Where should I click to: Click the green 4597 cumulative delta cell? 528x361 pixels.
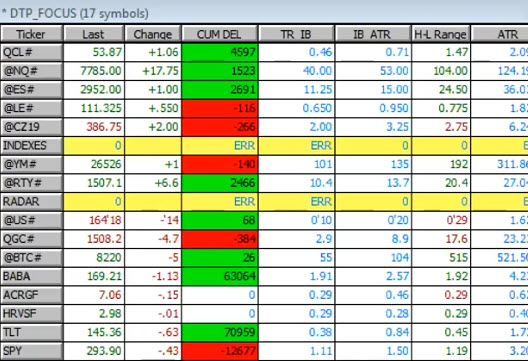pos(220,53)
